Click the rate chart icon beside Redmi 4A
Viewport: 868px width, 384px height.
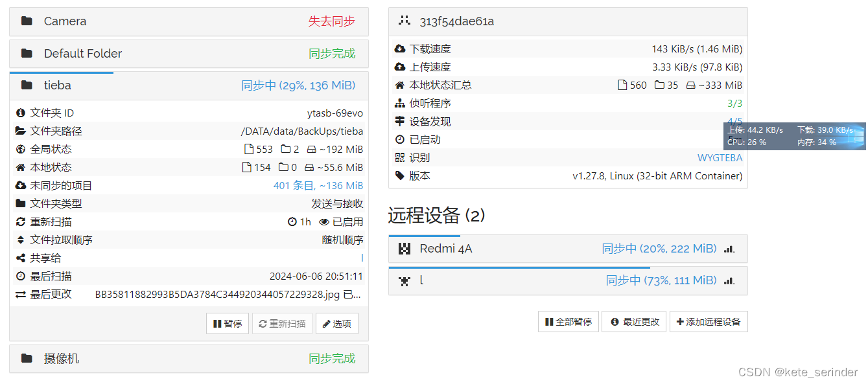pyautogui.click(x=729, y=248)
